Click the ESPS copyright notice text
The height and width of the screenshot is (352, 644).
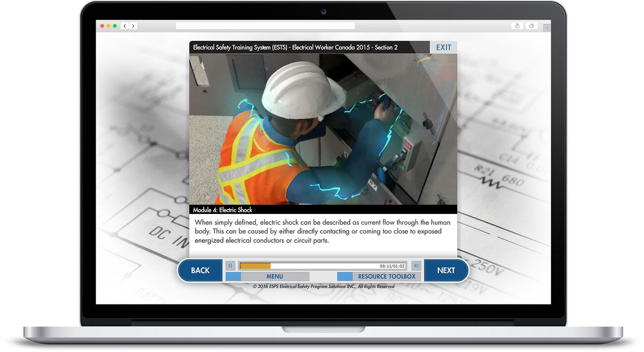(x=323, y=286)
